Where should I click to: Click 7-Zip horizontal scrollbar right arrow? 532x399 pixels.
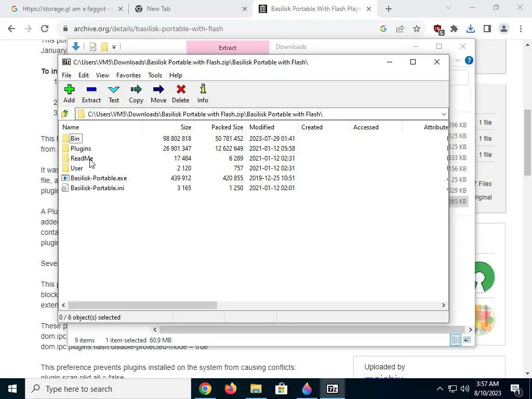coord(444,305)
